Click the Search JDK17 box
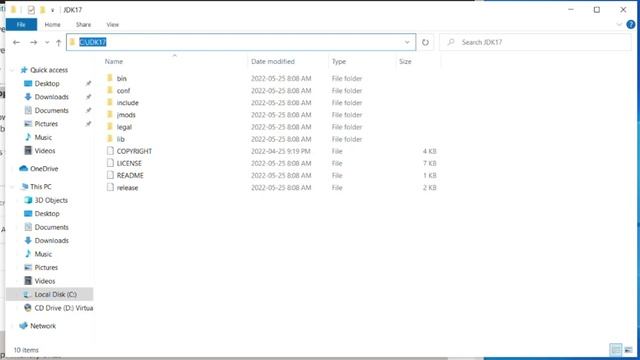This screenshot has width=640, height=360. [535, 42]
